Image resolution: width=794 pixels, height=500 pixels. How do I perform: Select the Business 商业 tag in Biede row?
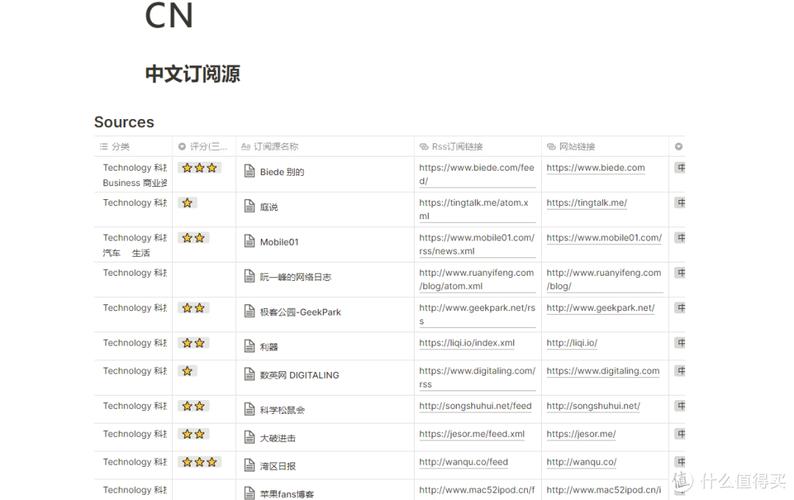point(135,183)
